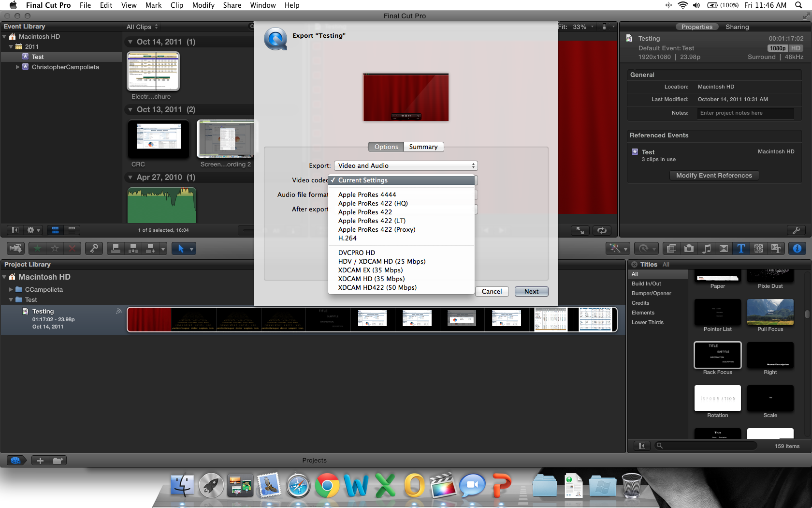This screenshot has height=508, width=812.
Task: Open Event Library gear action menu
Action: pyautogui.click(x=33, y=230)
